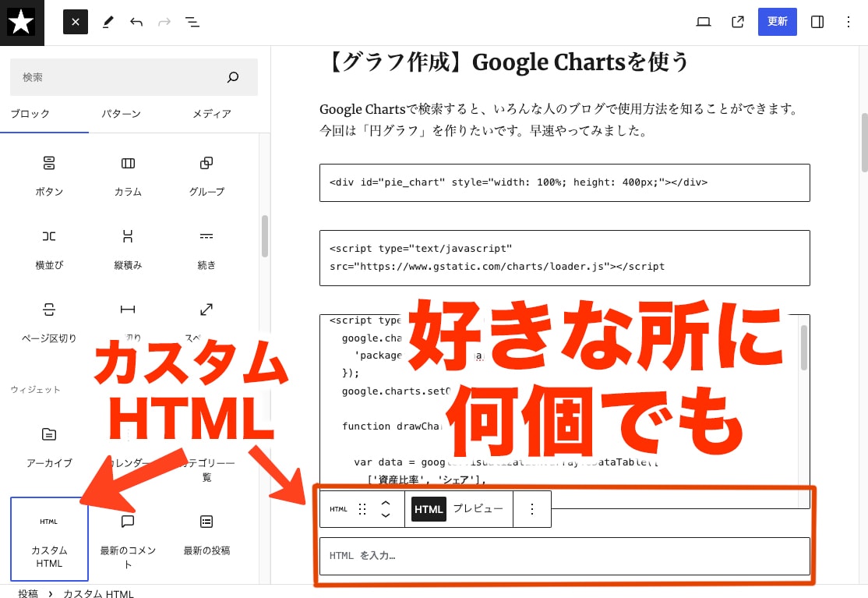868x598 pixels.
Task: Insert a カスタムHTML block from the inserter
Action: coord(49,539)
